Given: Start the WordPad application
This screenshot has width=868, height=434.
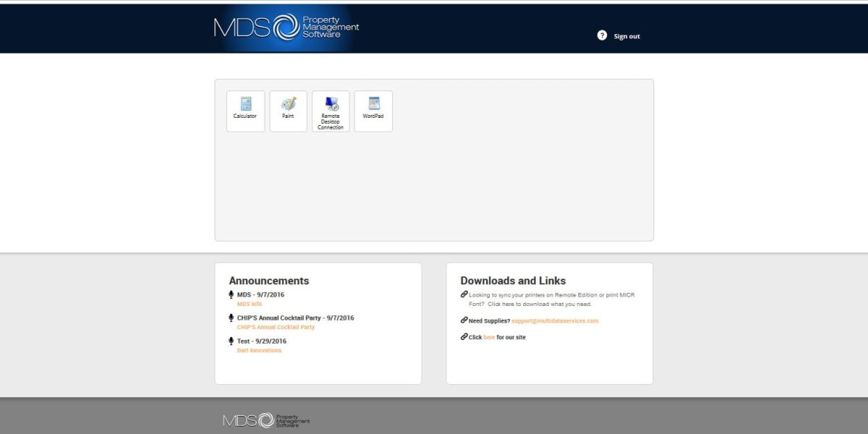Looking at the screenshot, I should [x=373, y=110].
